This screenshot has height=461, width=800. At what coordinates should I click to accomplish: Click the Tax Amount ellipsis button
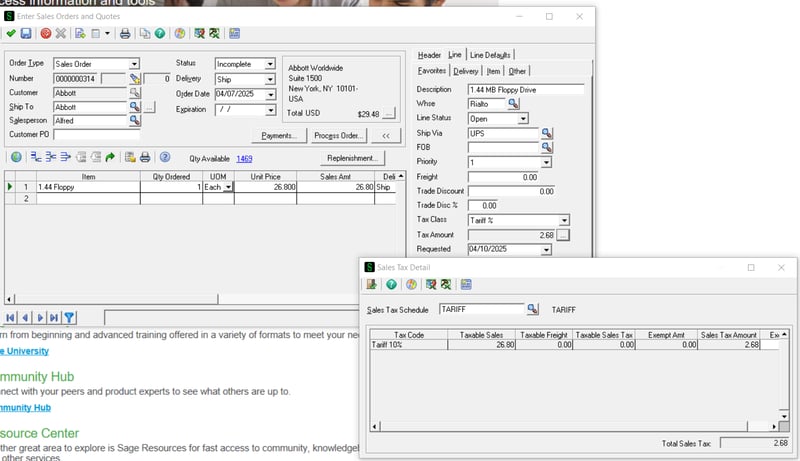coord(563,235)
